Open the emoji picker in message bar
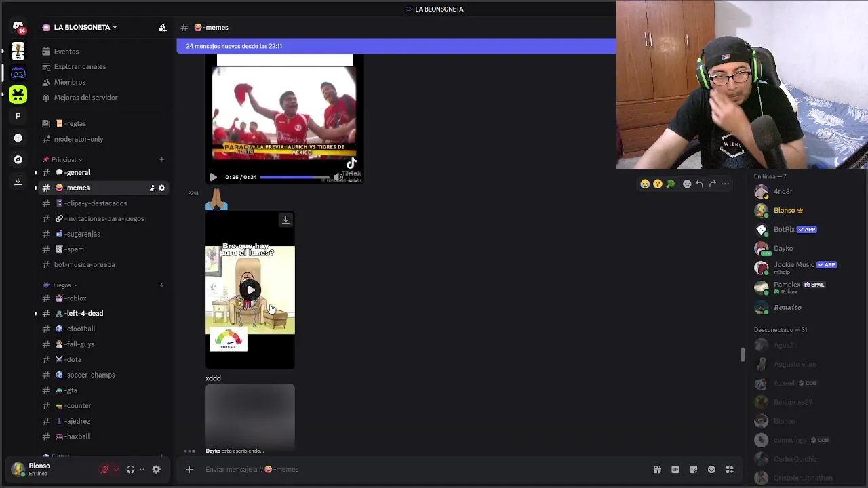The width and height of the screenshot is (868, 488). pyautogui.click(x=711, y=469)
